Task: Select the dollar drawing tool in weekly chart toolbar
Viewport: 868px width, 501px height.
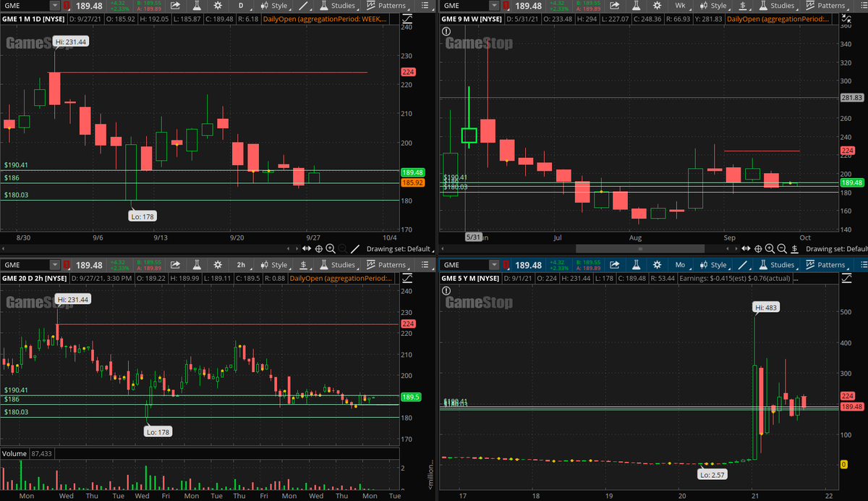Action: (743, 6)
